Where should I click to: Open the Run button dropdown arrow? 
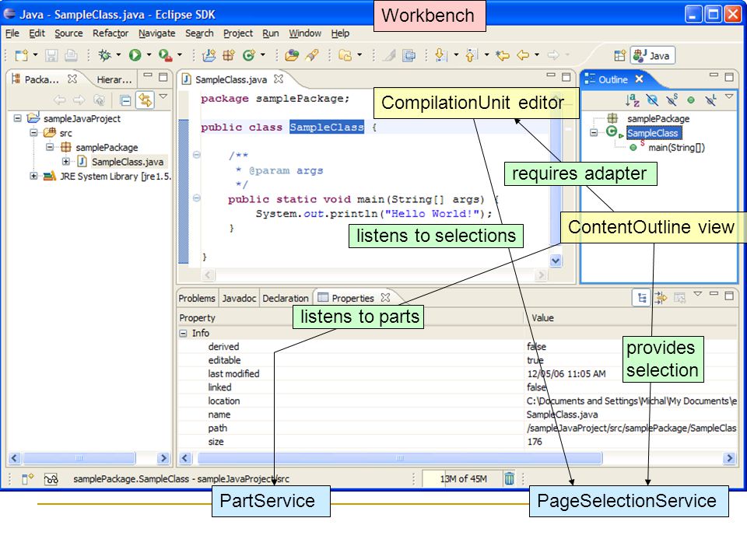(149, 55)
